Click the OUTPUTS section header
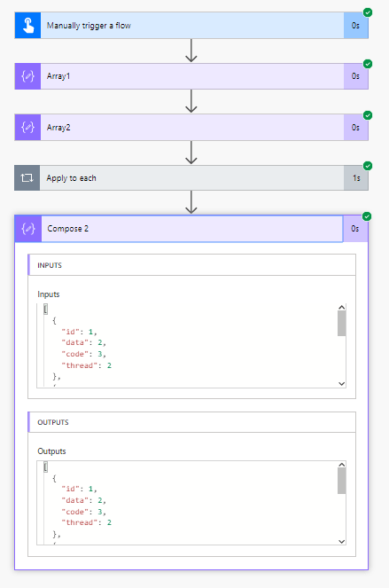This screenshot has width=389, height=588. coord(192,422)
